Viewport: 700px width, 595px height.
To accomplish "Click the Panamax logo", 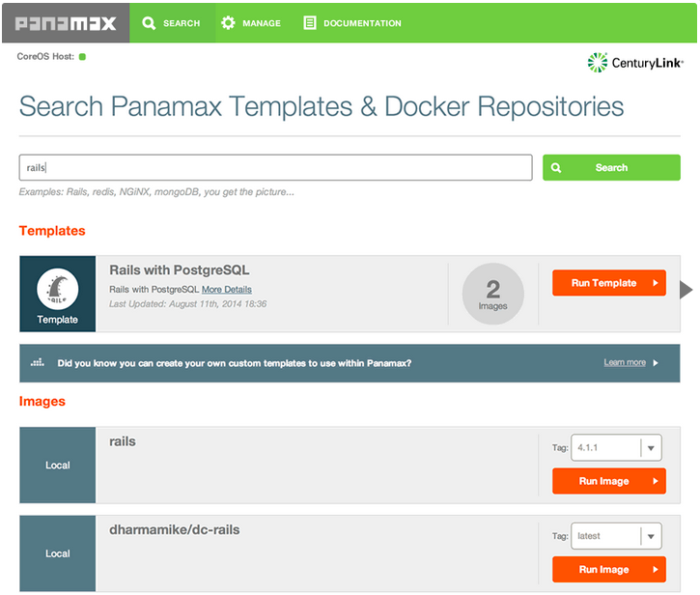I will coord(66,23).
